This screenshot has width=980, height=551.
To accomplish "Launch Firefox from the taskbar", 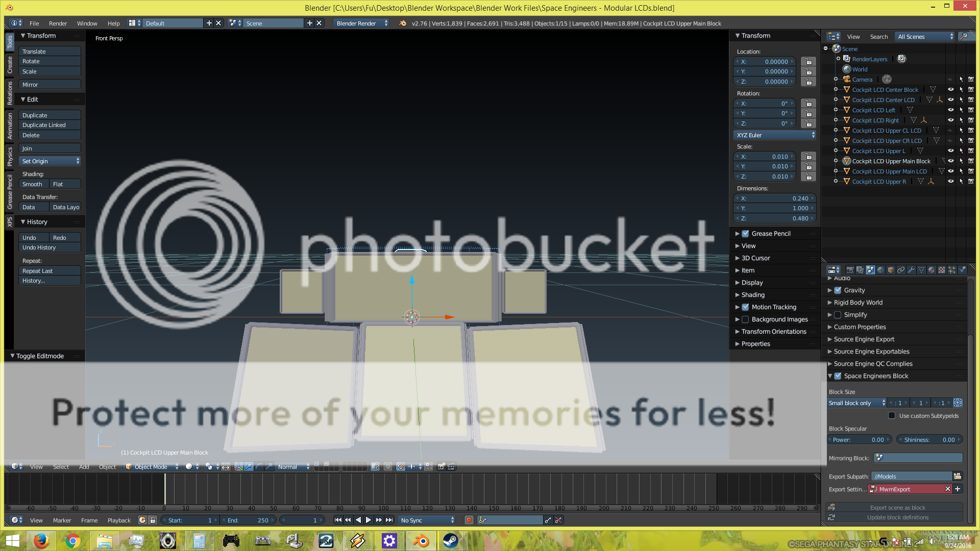I will click(41, 541).
